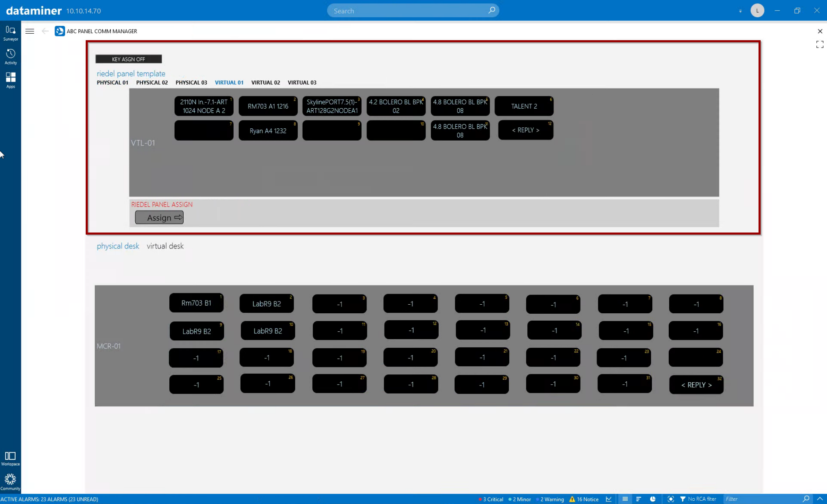Click the REPLY key on VTL-01 panel

526,130
